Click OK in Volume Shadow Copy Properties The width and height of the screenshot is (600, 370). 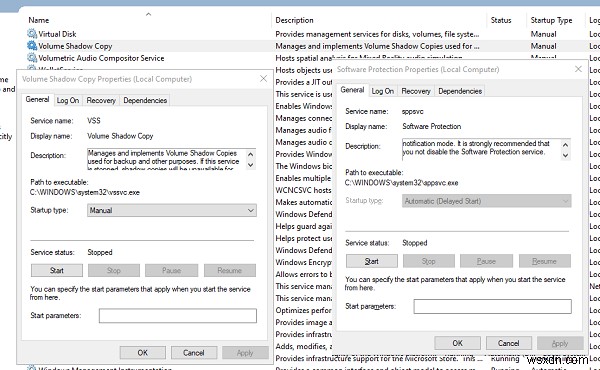click(x=143, y=353)
